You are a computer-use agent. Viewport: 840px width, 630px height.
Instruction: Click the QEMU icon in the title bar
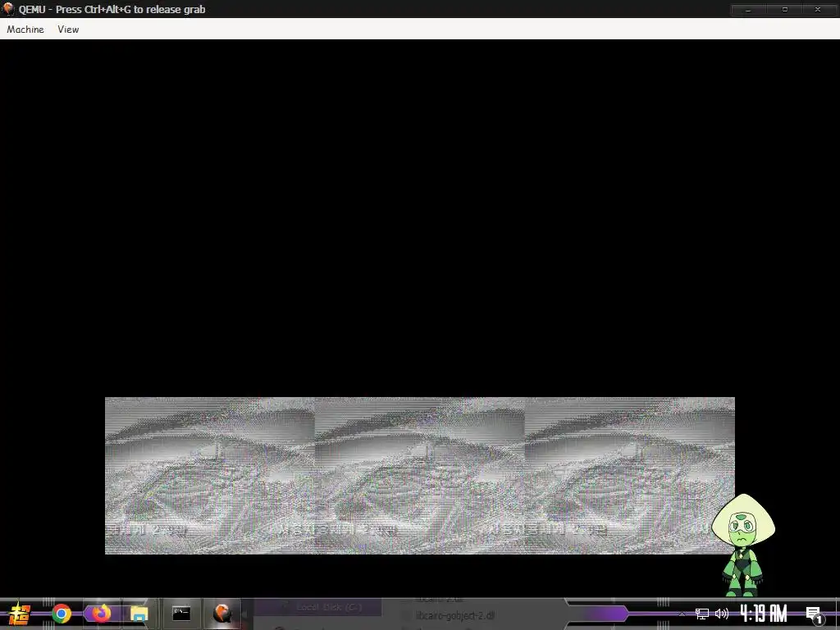coord(8,8)
